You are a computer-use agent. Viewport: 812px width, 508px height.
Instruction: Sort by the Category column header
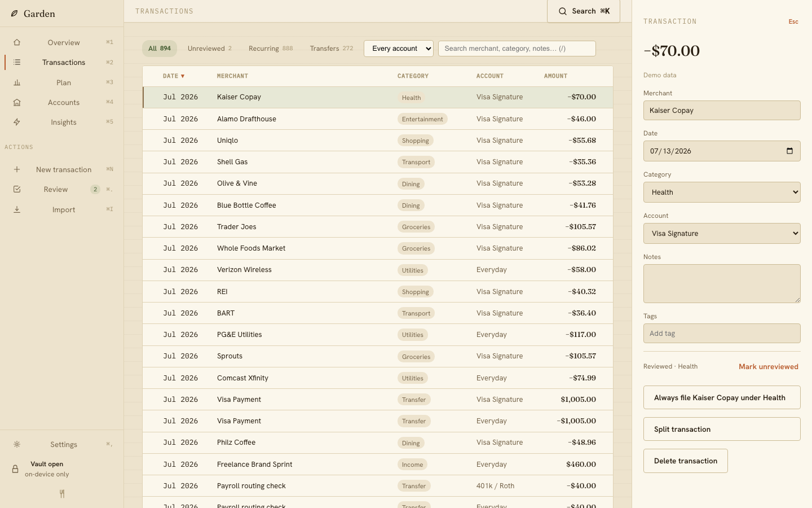(x=413, y=76)
